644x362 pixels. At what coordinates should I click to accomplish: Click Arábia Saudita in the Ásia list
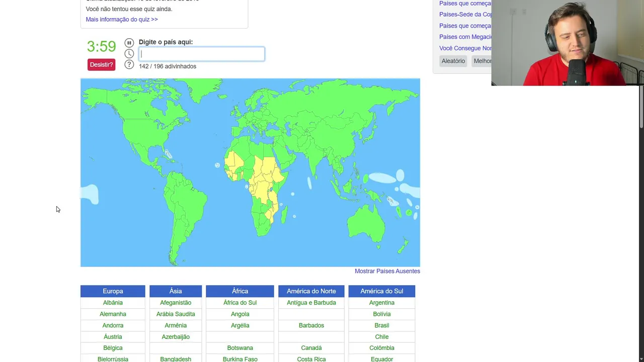(x=176, y=314)
